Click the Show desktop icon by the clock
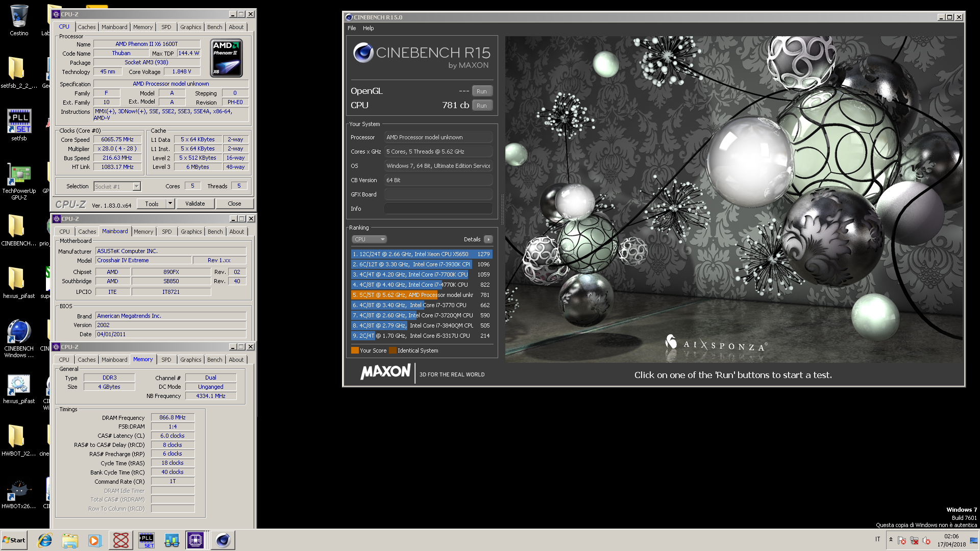Screen dimensions: 980x551 click(974, 540)
